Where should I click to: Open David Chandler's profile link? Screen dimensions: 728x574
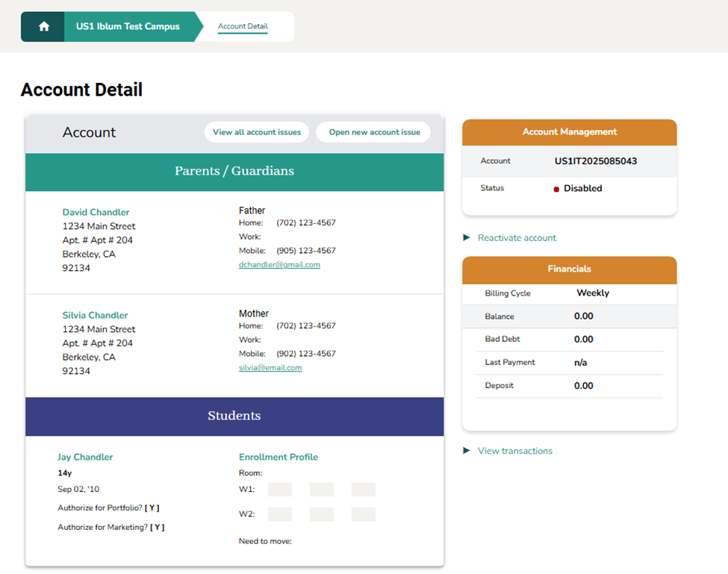coord(96,212)
